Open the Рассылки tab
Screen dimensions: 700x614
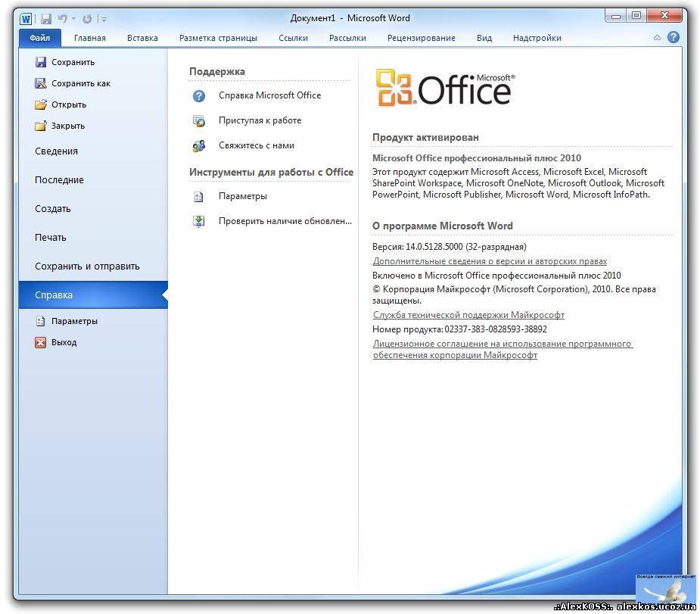(347, 38)
